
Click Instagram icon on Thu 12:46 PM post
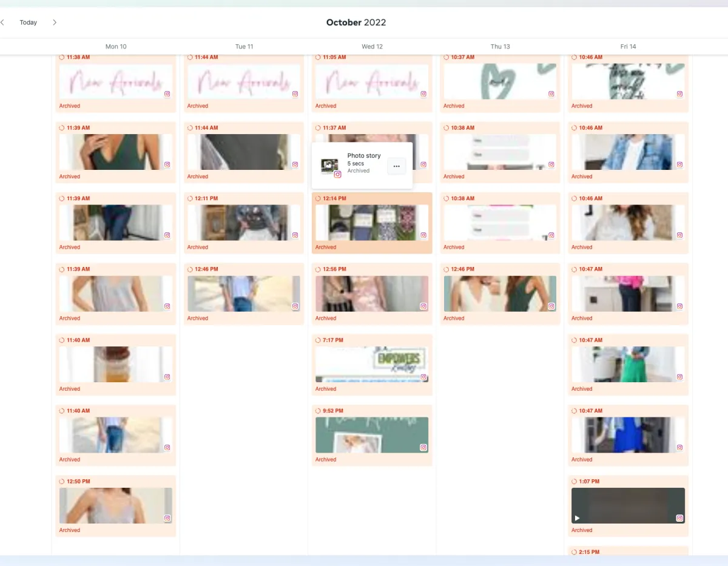point(551,306)
